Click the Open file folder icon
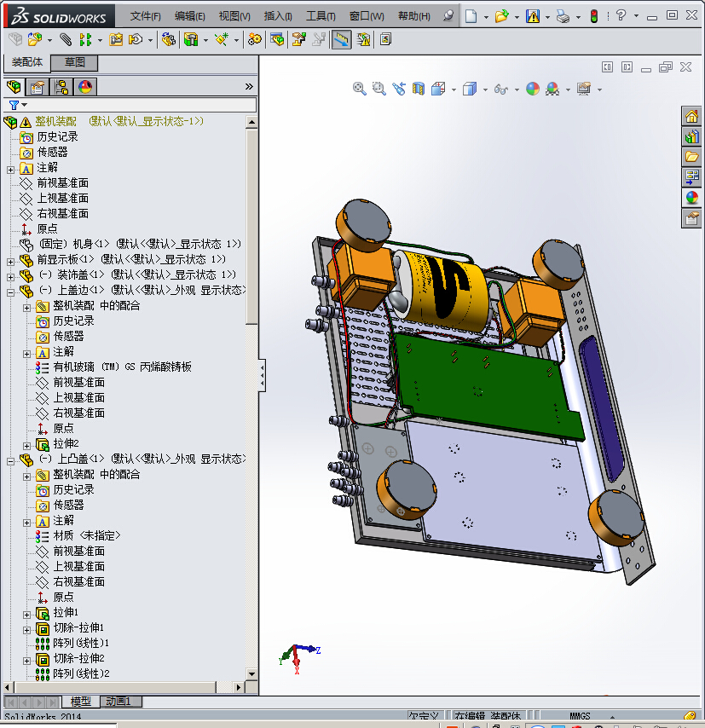The width and height of the screenshot is (705, 728). (501, 16)
